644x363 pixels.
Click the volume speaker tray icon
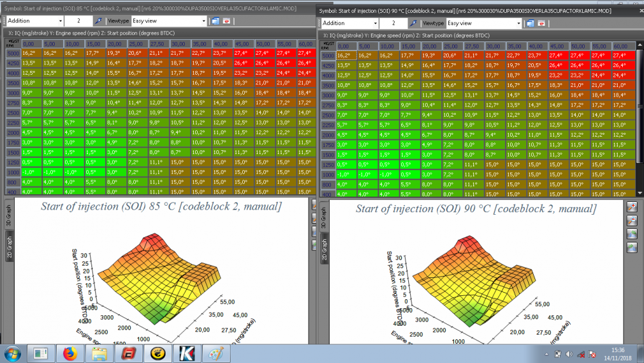569,354
